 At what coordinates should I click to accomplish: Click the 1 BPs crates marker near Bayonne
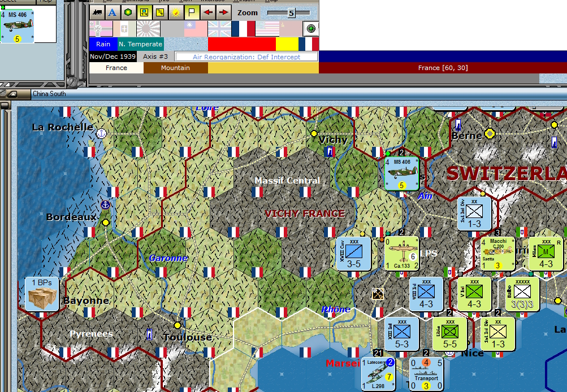click(42, 294)
